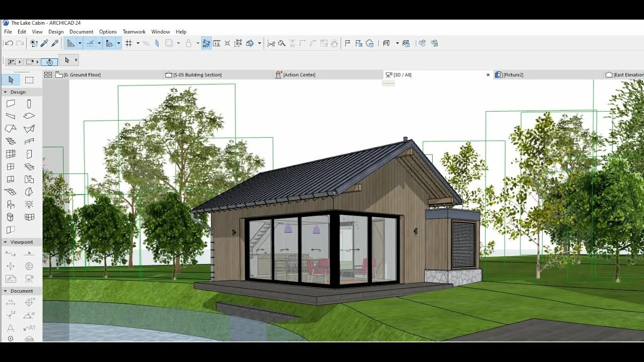Collapse the Viewpoint toolbox section
Screen dimensions: 644x362
pos(6,242)
